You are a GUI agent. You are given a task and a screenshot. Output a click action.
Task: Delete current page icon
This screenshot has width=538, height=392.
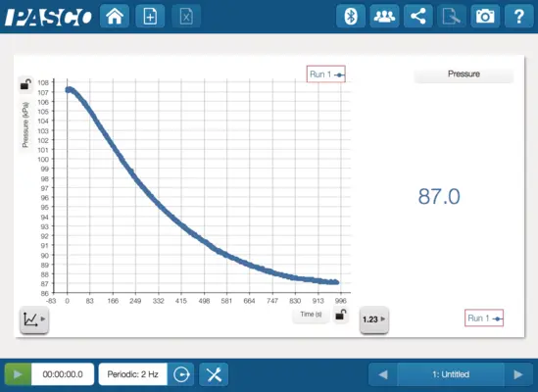pyautogui.click(x=186, y=16)
